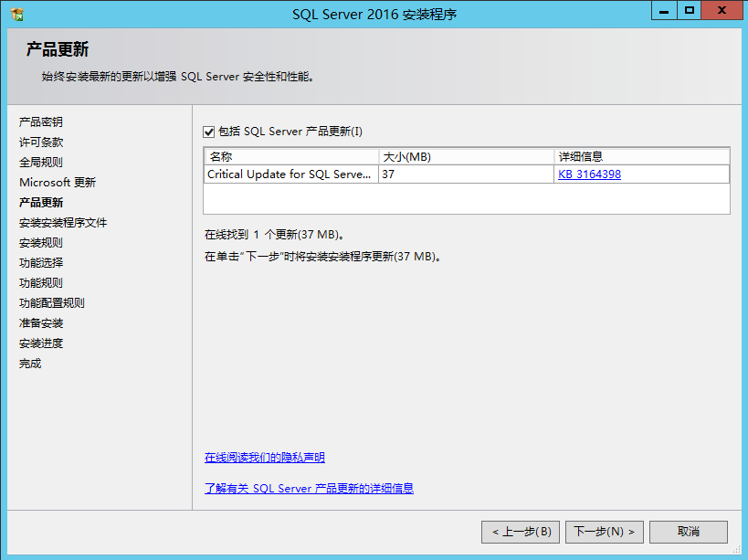
Task: Select the 安装安装程序文件 step in the sidebar
Action: pos(63,222)
